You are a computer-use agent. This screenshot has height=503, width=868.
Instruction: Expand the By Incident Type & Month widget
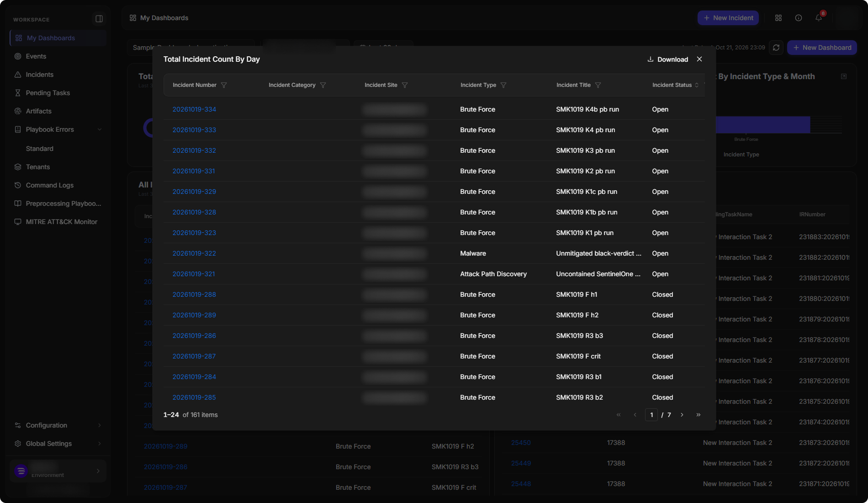click(x=844, y=76)
